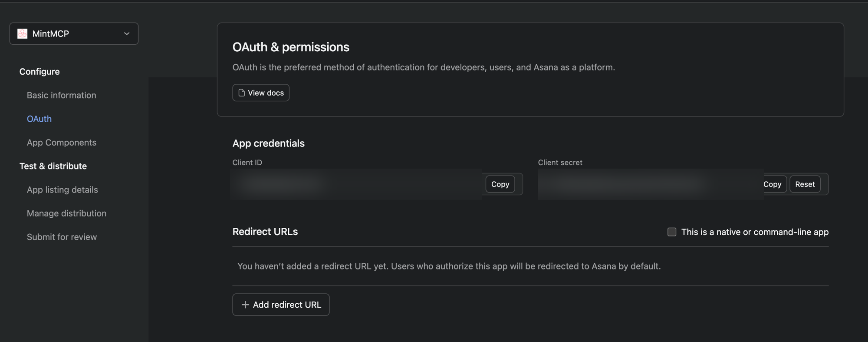Copy the Client ID
The width and height of the screenshot is (868, 342).
tap(500, 184)
